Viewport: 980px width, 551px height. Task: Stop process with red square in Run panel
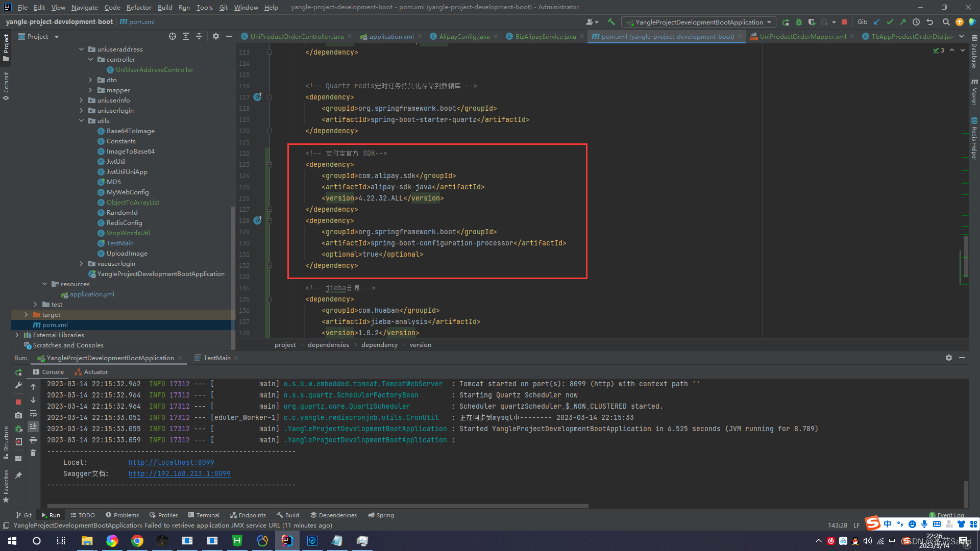(18, 402)
